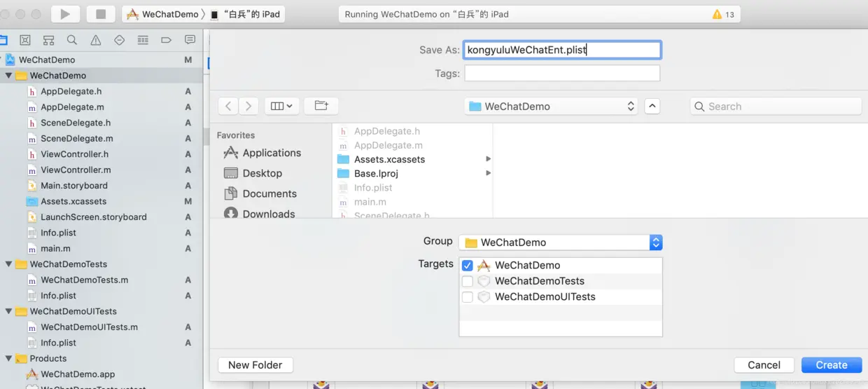Click the Save As filename field

(x=562, y=50)
